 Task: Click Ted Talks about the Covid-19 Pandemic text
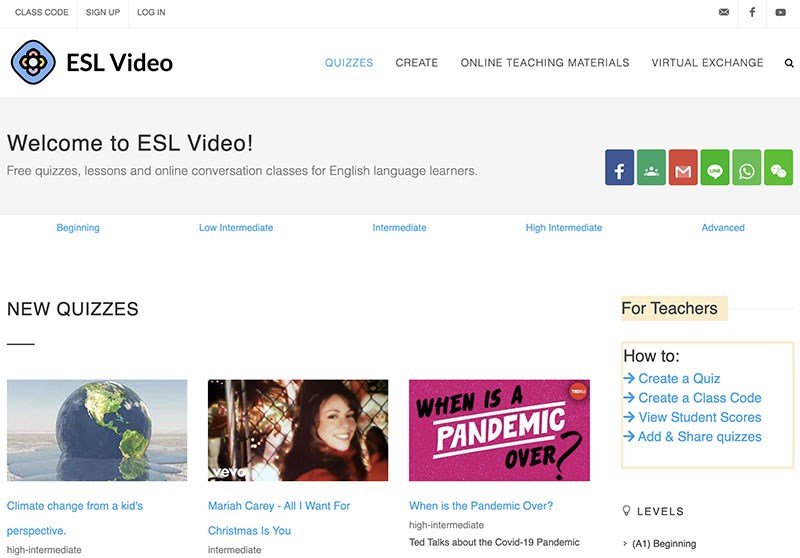pyautogui.click(x=494, y=542)
